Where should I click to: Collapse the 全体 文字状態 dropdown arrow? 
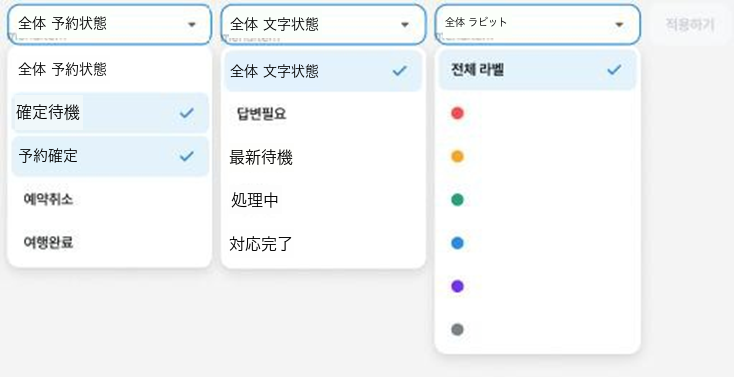pos(405,24)
